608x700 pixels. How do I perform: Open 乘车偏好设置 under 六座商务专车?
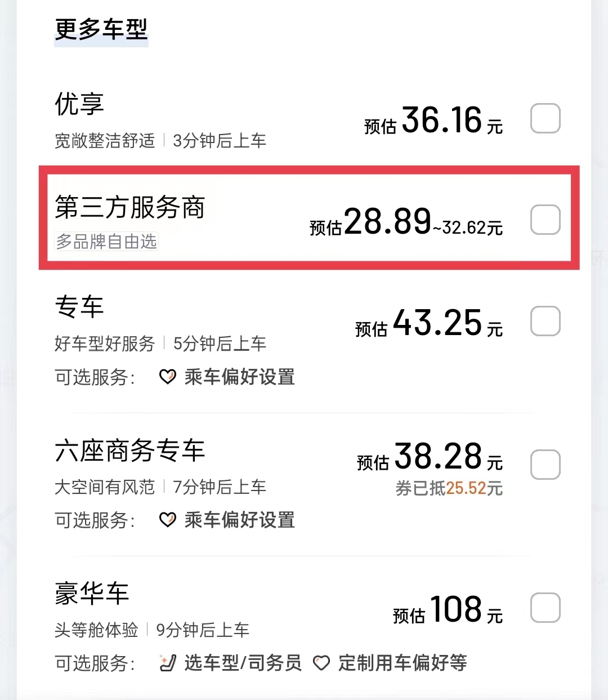click(239, 520)
